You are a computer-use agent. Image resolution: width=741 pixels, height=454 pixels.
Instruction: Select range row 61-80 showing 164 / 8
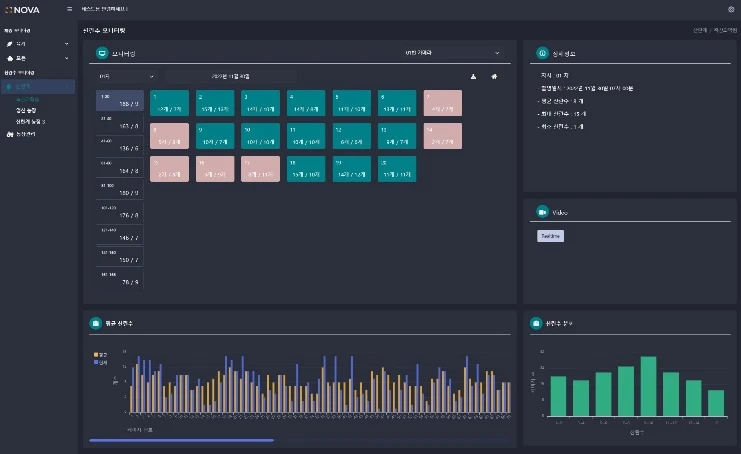pyautogui.click(x=120, y=167)
